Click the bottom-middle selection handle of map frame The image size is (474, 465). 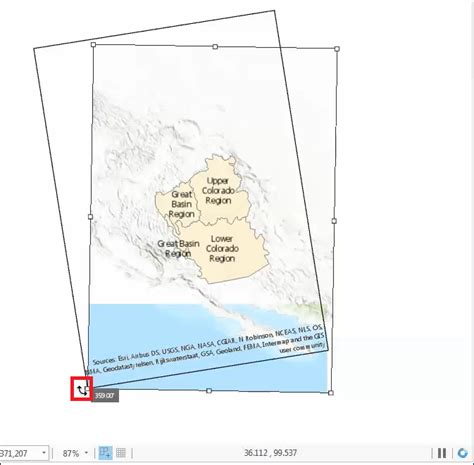209,390
